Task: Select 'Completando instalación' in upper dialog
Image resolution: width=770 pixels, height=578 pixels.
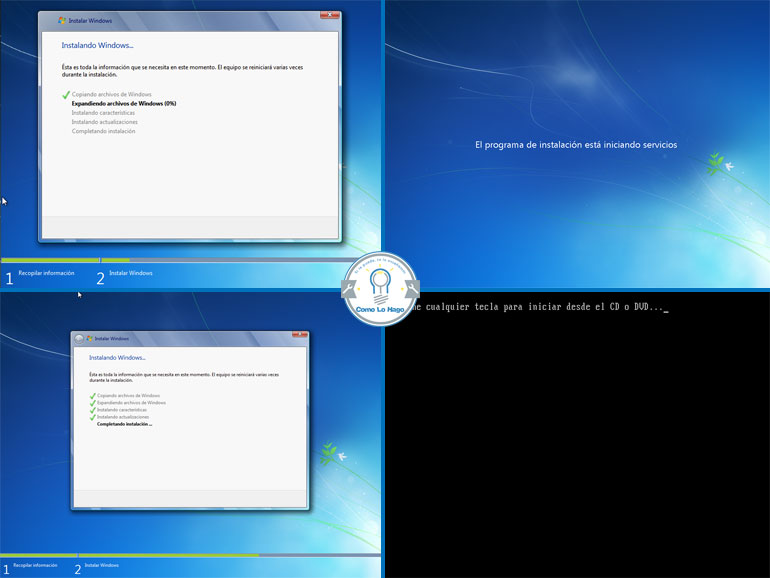Action: click(104, 131)
